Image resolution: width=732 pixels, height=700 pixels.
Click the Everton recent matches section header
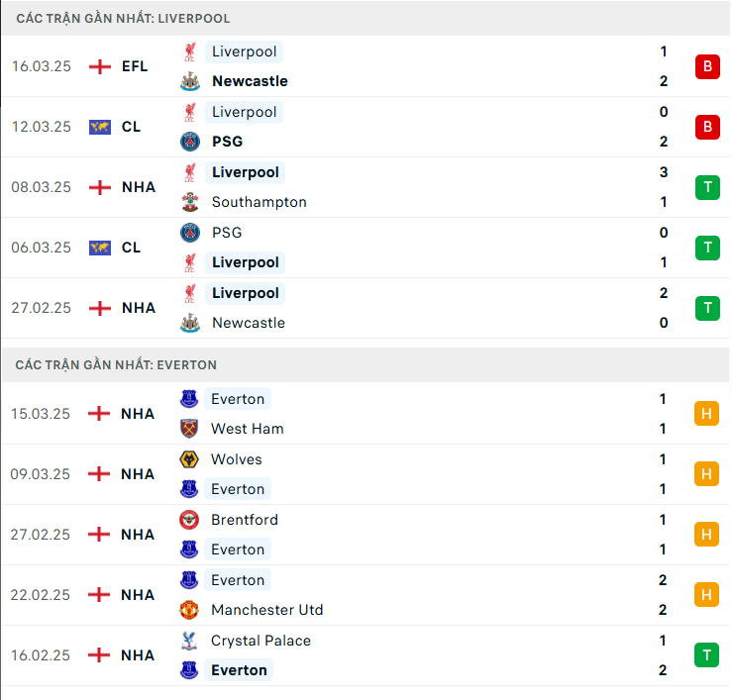[x=116, y=365]
